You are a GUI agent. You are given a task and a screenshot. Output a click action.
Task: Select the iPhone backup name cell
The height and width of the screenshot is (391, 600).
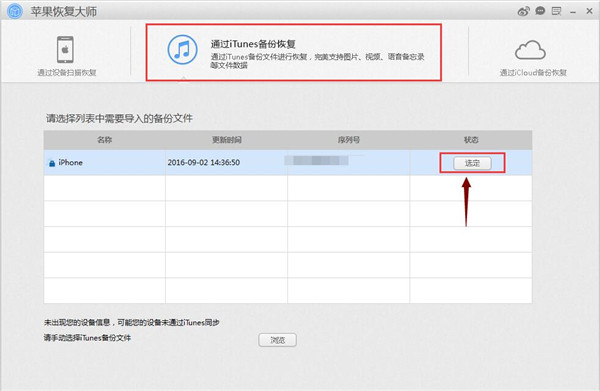(104, 163)
